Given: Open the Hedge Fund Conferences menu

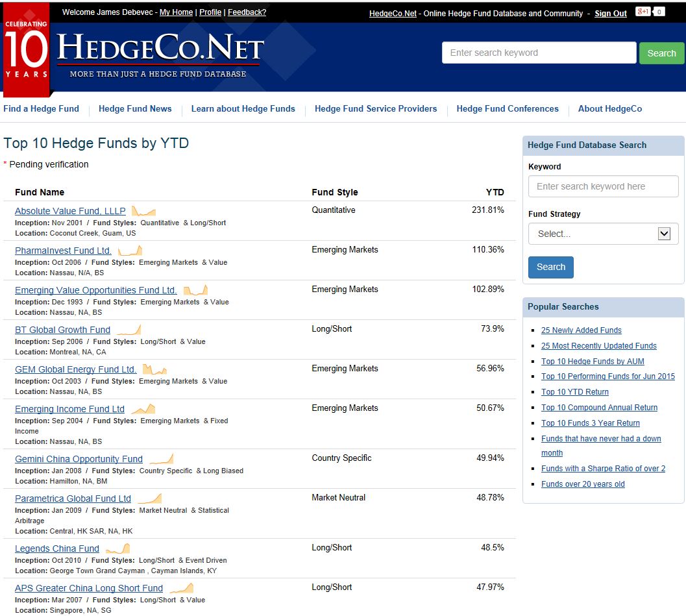Looking at the screenshot, I should [x=507, y=108].
